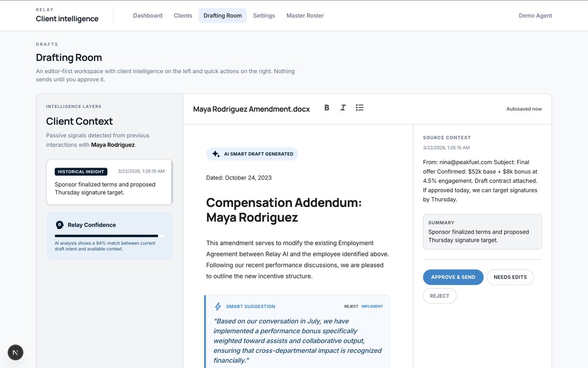Select the Drafting Room tab
Image resolution: width=588 pixels, height=368 pixels.
[x=222, y=16]
